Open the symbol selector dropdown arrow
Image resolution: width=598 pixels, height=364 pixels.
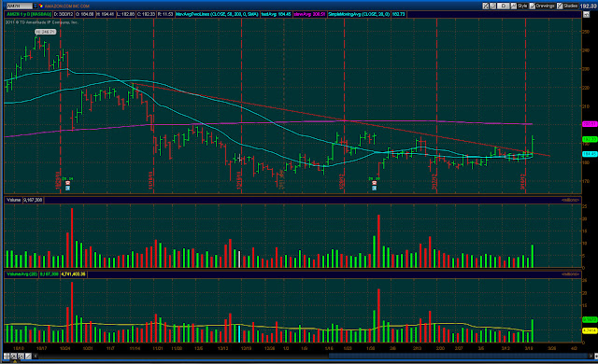(x=36, y=7)
